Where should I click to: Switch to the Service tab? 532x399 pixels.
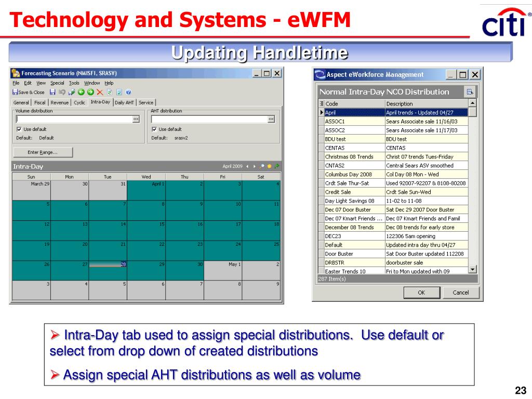(146, 102)
